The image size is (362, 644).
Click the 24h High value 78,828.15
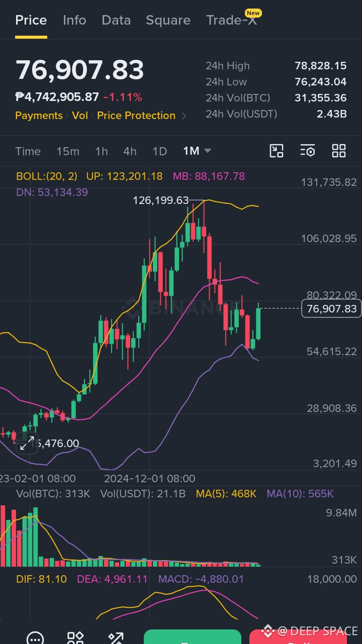click(320, 66)
